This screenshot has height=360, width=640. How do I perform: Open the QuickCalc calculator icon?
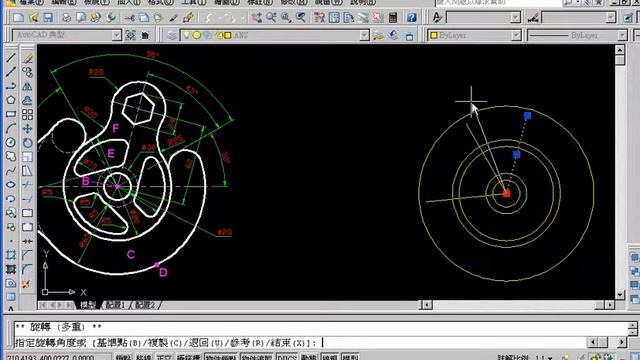coord(393,18)
